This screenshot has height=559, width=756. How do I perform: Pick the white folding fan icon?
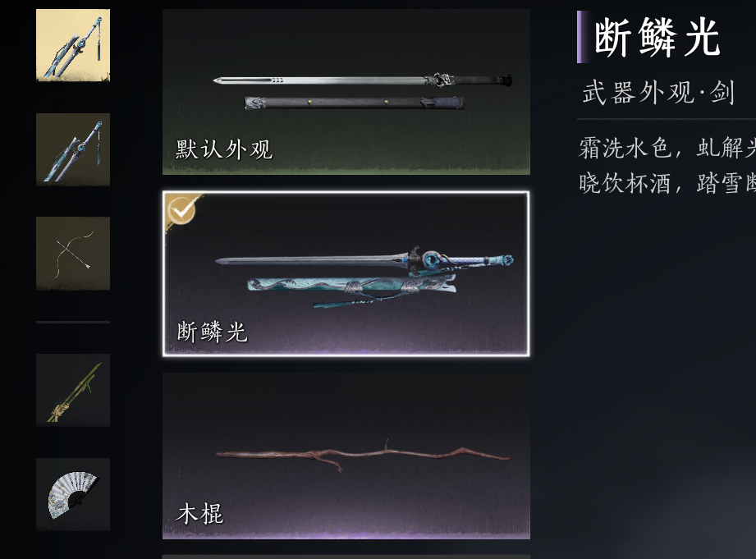[x=73, y=494]
